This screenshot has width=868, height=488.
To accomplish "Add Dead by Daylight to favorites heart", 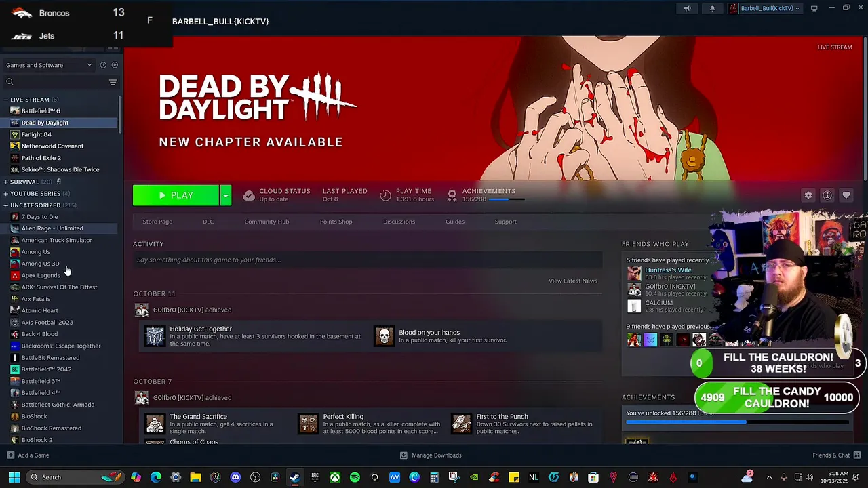I will coord(846,195).
